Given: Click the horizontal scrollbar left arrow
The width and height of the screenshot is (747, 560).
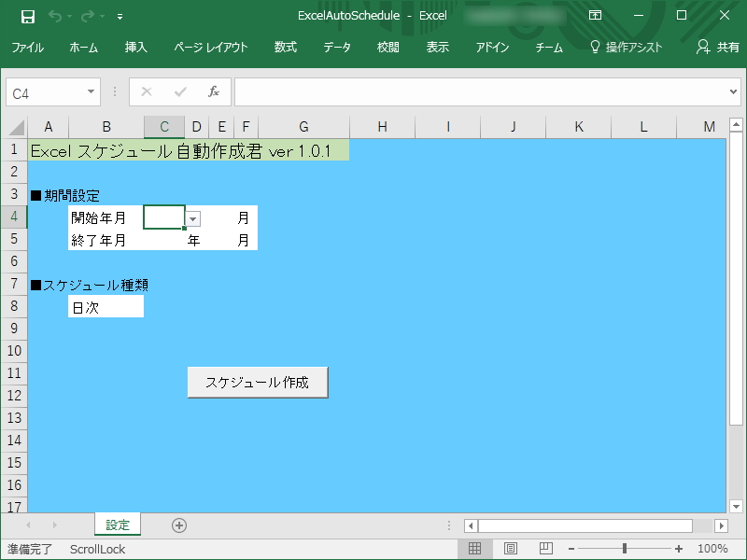Looking at the screenshot, I should click(x=471, y=525).
